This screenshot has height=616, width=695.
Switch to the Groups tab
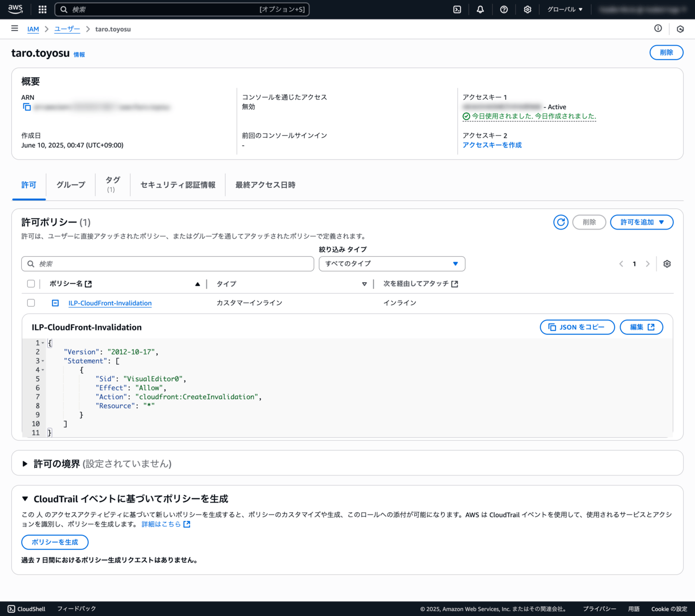click(71, 185)
